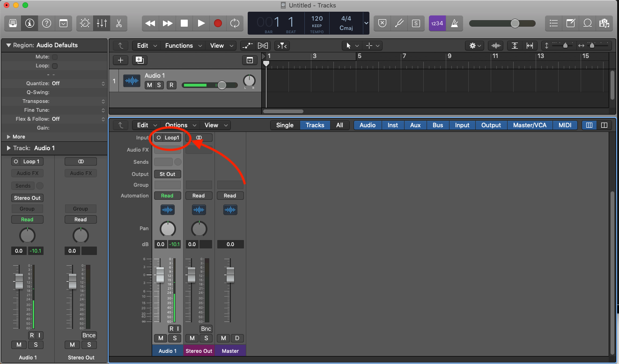Viewport: 619px width, 364px height.
Task: Open the List Editors button
Action: (x=554, y=23)
